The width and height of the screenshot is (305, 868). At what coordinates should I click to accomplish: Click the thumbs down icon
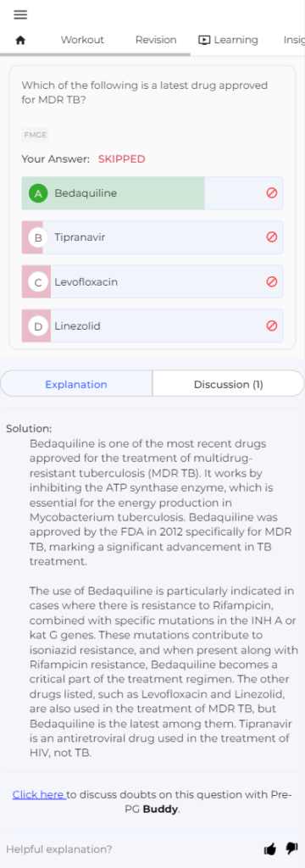[291, 849]
